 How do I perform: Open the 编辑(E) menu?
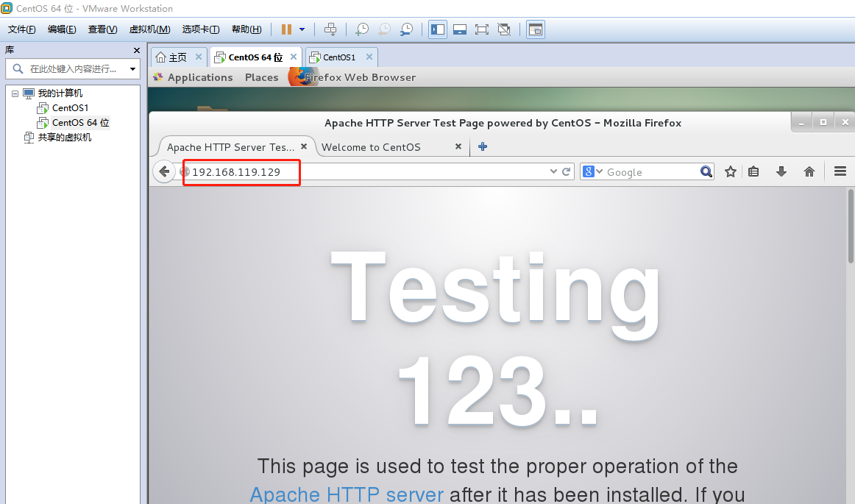click(x=62, y=29)
